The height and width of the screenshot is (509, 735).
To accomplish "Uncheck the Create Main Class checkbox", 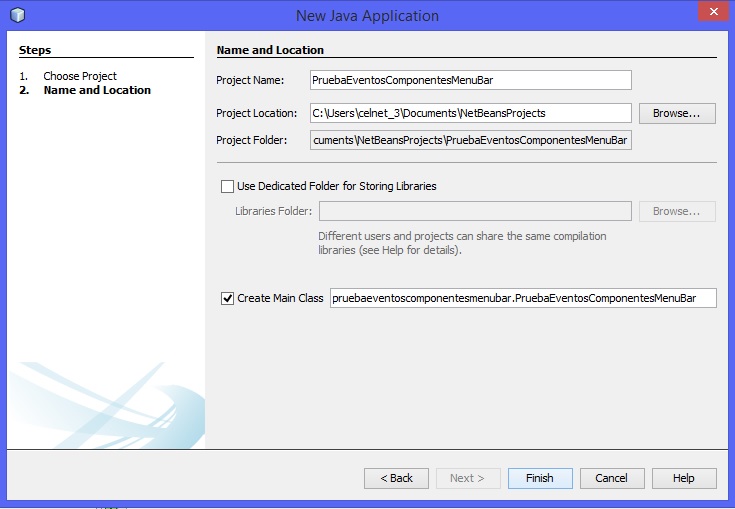I will pyautogui.click(x=227, y=298).
